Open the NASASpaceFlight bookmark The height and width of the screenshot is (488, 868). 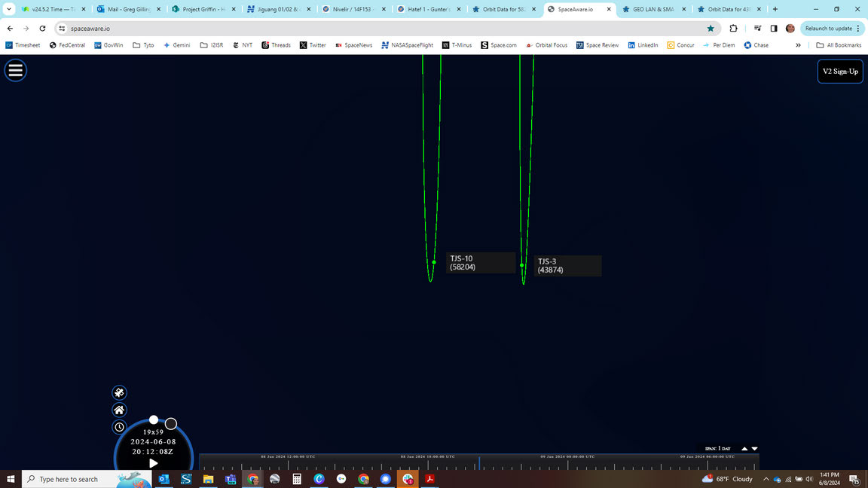[x=407, y=45]
